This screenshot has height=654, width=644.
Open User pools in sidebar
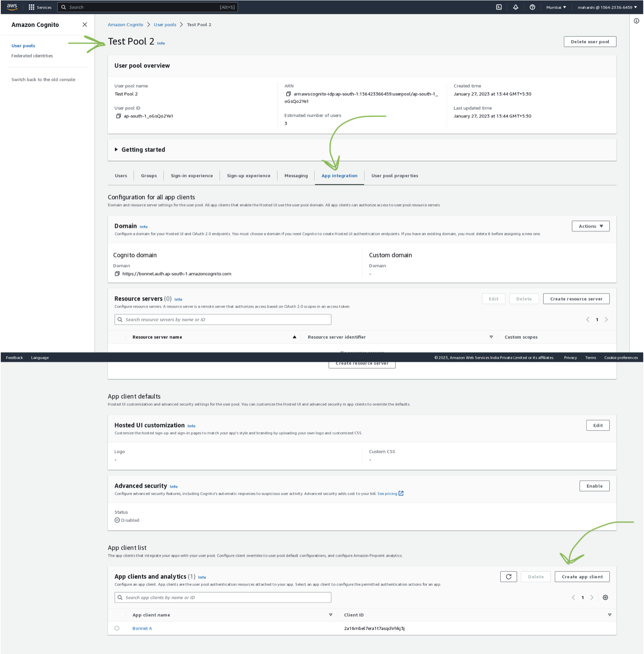tap(23, 46)
